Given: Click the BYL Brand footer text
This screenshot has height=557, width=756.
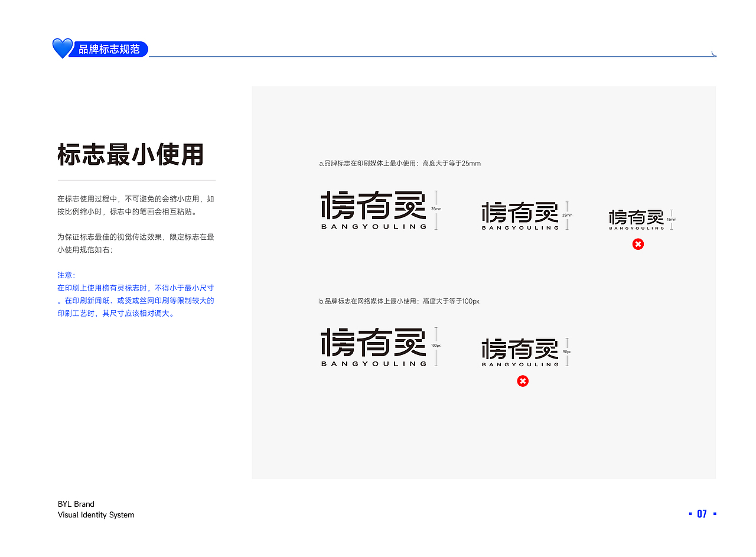Looking at the screenshot, I should pos(76,504).
